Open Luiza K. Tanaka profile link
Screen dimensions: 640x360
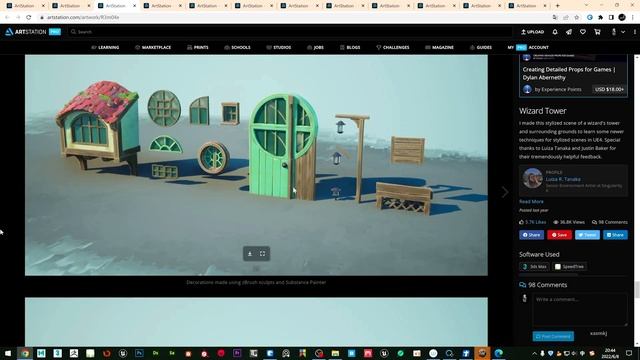tap(563, 179)
